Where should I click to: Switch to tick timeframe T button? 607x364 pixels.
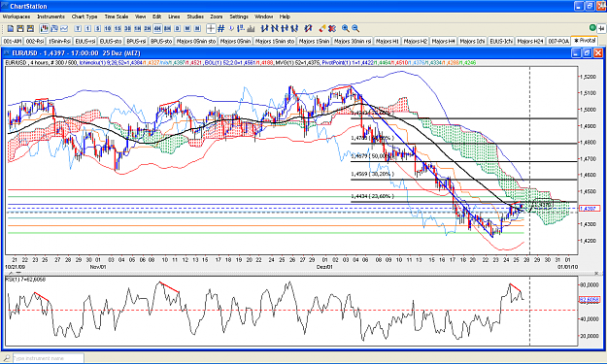point(78,28)
